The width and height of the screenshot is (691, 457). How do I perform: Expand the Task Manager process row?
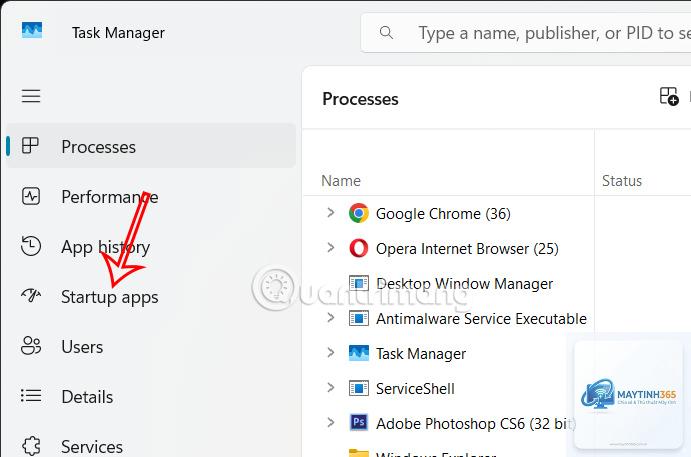[x=331, y=352]
